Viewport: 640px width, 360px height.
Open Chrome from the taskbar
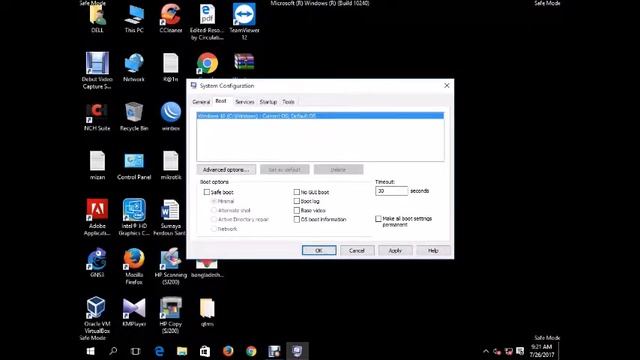click(251, 351)
